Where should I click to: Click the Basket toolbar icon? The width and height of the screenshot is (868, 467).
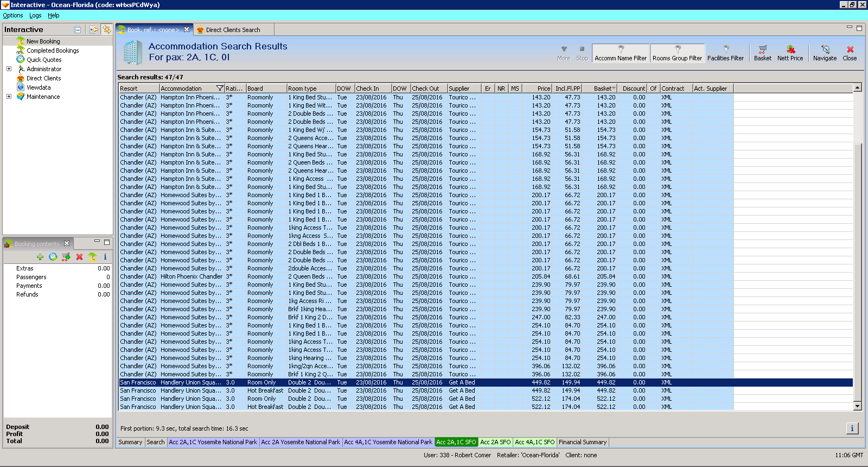pos(762,53)
